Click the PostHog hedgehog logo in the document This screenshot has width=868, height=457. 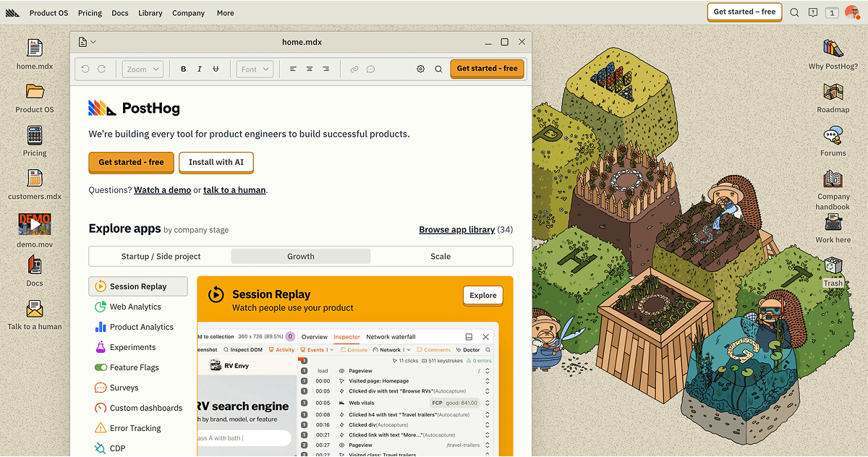point(100,108)
